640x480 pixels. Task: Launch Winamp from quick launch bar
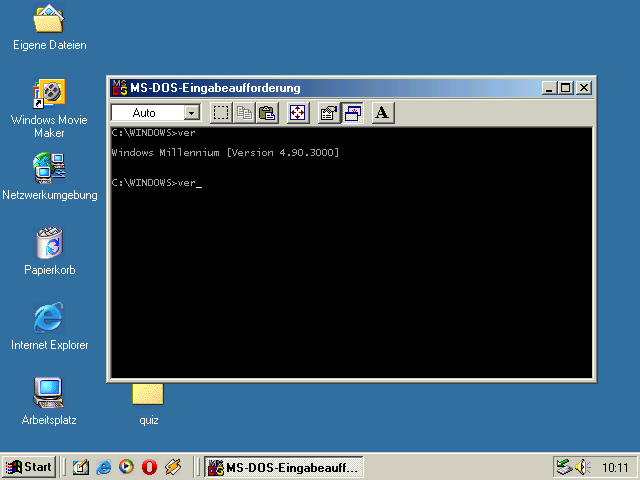[x=173, y=467]
